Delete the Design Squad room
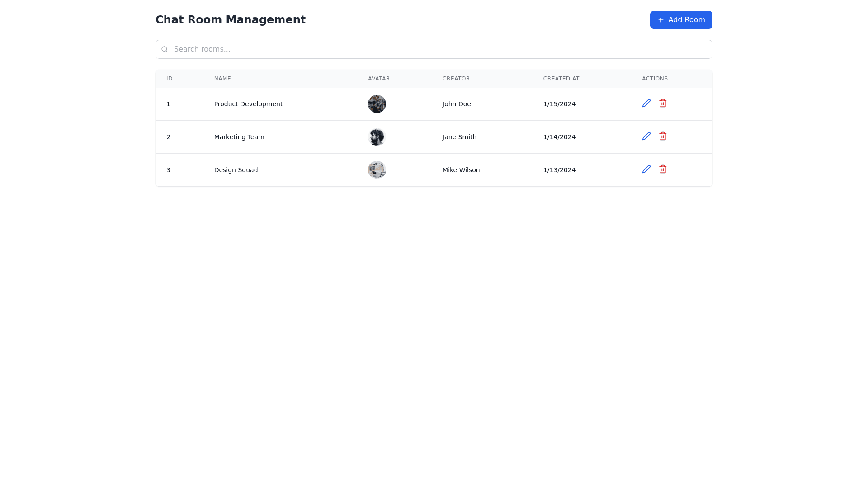This screenshot has height=488, width=868. click(x=662, y=169)
